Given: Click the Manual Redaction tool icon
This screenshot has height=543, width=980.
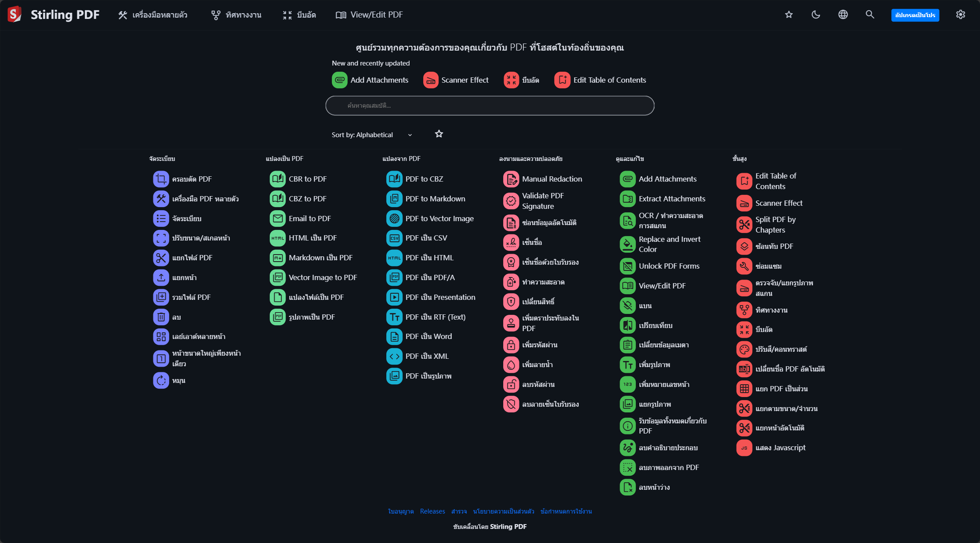Looking at the screenshot, I should point(511,179).
